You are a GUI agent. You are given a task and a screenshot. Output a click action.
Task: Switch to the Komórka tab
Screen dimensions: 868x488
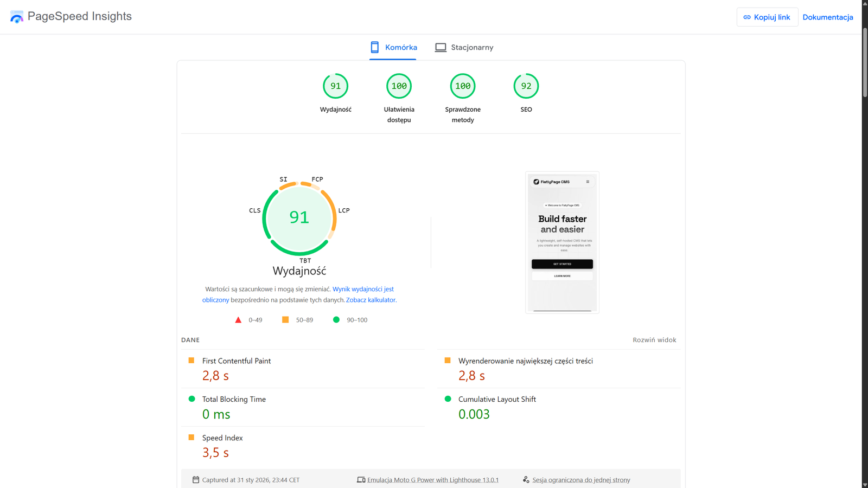[393, 48]
